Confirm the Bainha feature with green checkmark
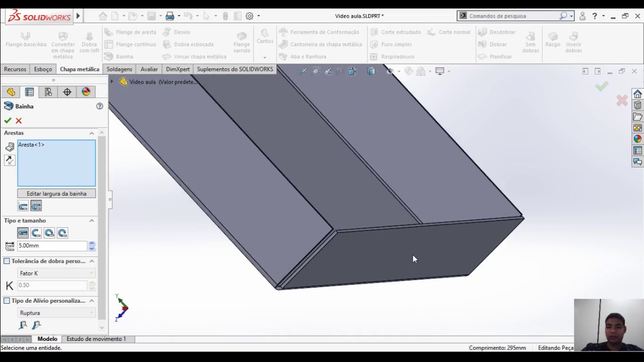The height and width of the screenshot is (362, 644). coord(8,121)
